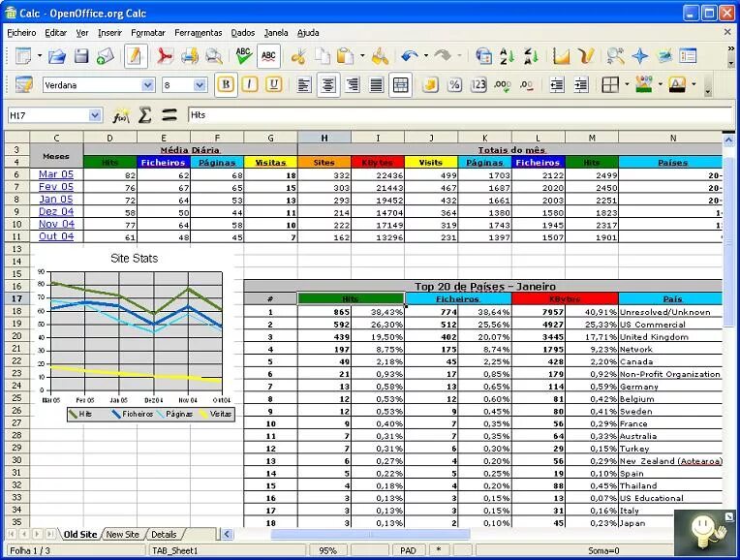Click the Site Stats chart
Image resolution: width=740 pixels, height=560 pixels.
coord(136,335)
